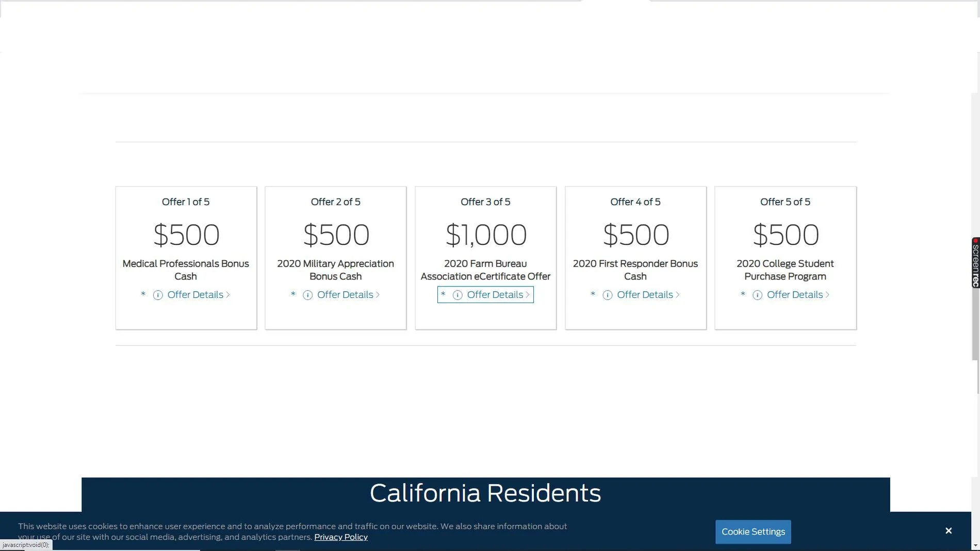Click the screenrec recording widget
Viewport: 980px width, 551px height.
click(x=975, y=262)
